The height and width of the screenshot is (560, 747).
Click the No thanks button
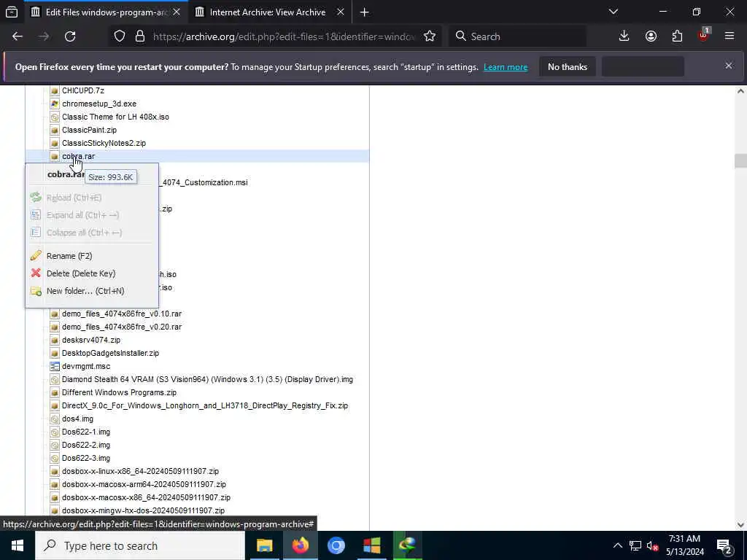[568, 66]
